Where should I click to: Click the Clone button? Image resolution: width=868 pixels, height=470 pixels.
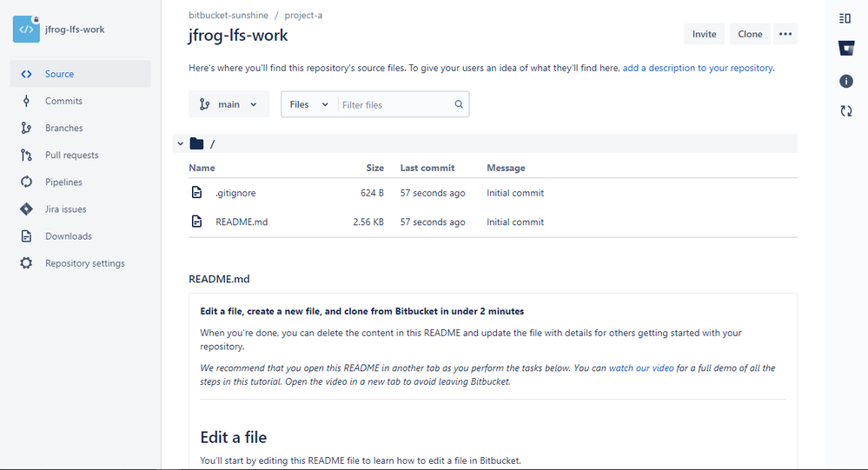coord(750,34)
